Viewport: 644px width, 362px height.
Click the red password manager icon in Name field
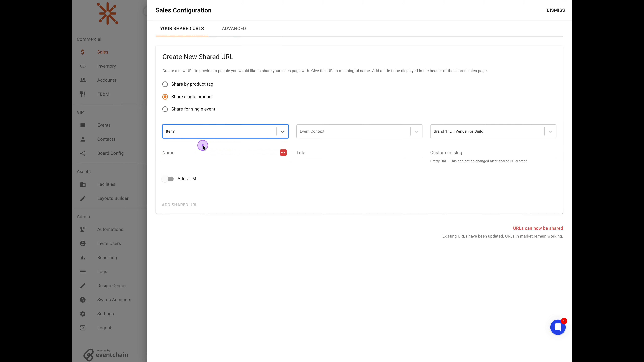(283, 152)
